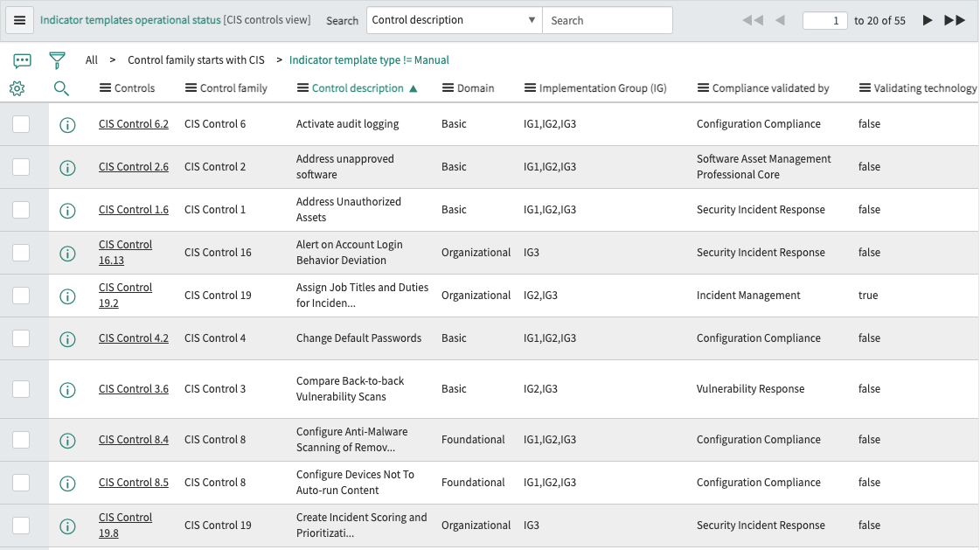Open the list context hamburger menu

(x=19, y=20)
